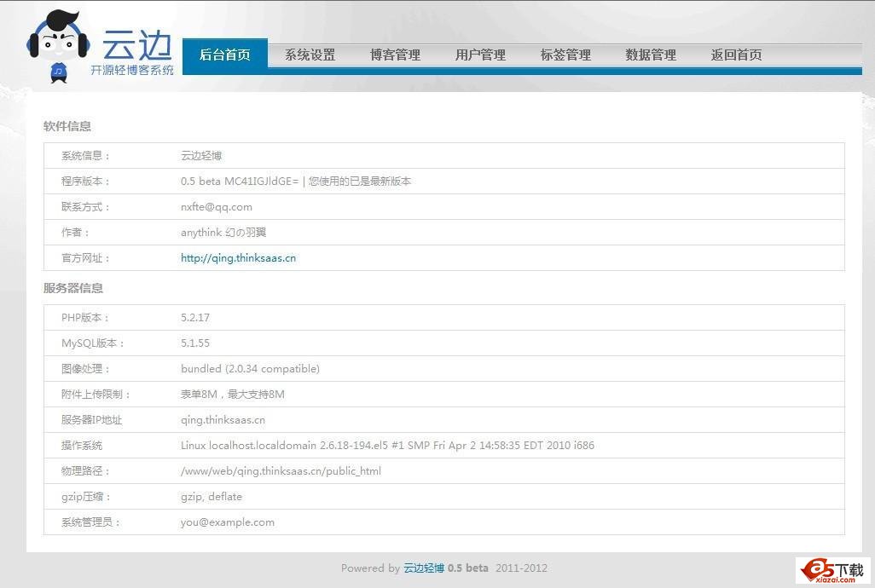Open the 系统设置 tab
The height and width of the screenshot is (588, 875).
point(310,55)
